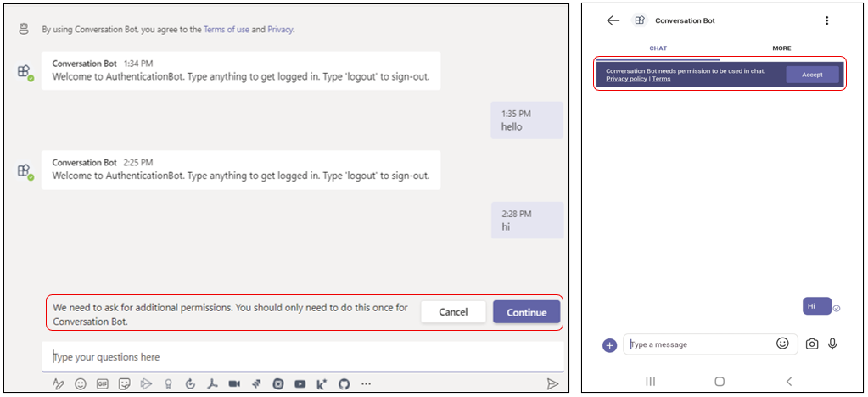Image resolution: width=868 pixels, height=397 pixels.
Task: Click Continue to grant additional permissions
Action: (x=526, y=312)
